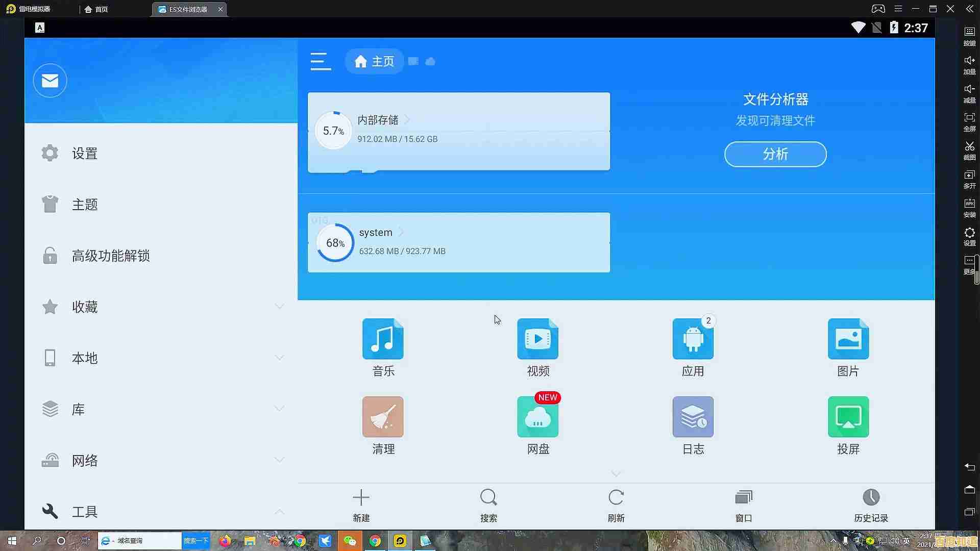Open 新建 to create a new item
This screenshot has height=551, width=980.
tap(360, 505)
